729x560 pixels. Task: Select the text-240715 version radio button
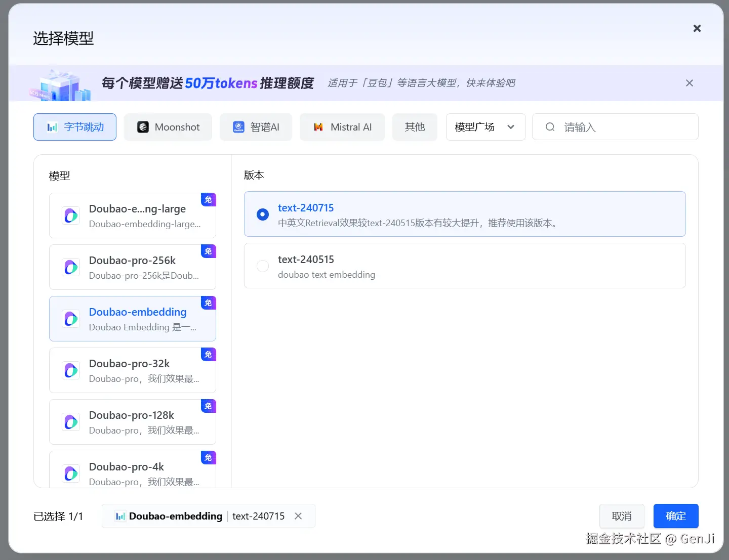262,214
